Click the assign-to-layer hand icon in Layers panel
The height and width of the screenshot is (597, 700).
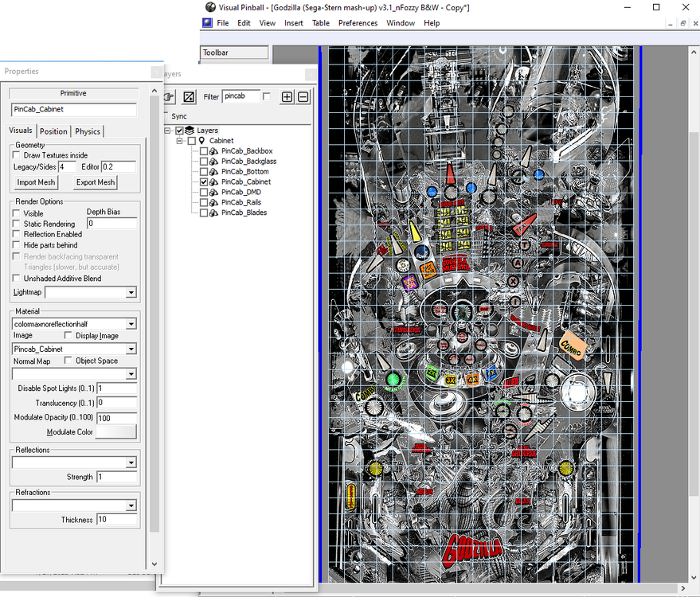[x=169, y=97]
